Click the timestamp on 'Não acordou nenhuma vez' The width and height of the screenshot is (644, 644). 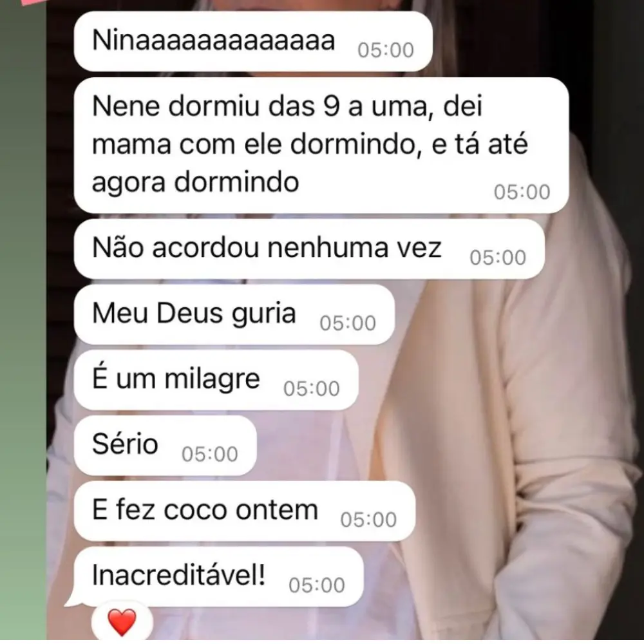(498, 258)
